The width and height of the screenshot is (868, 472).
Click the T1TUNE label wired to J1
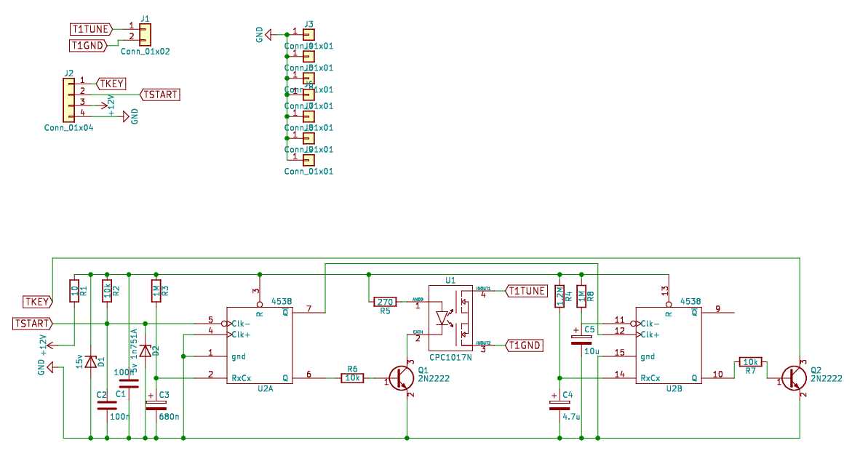[x=92, y=29]
